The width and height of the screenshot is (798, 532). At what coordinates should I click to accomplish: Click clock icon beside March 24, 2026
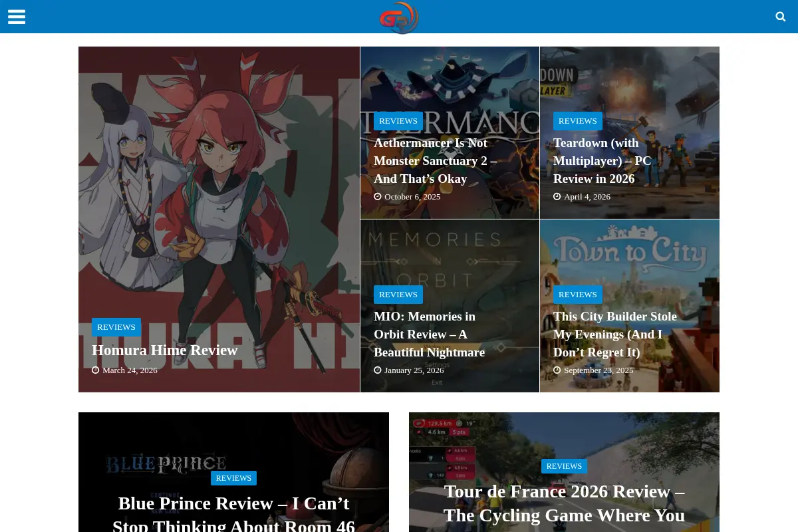[x=96, y=370]
